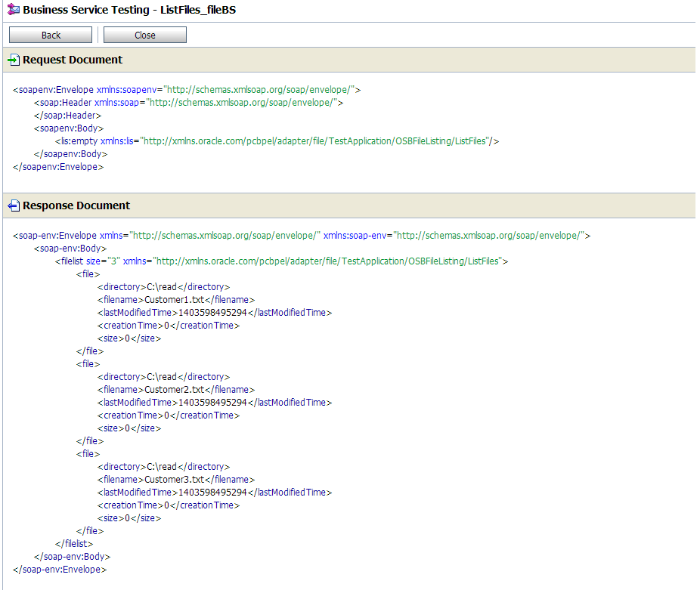
Task: Click the lis:empty element line
Action: coord(277,141)
